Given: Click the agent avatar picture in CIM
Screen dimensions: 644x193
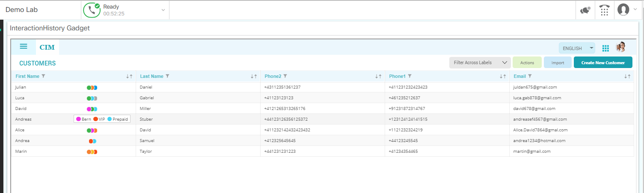Looking at the screenshot, I should click(620, 47).
